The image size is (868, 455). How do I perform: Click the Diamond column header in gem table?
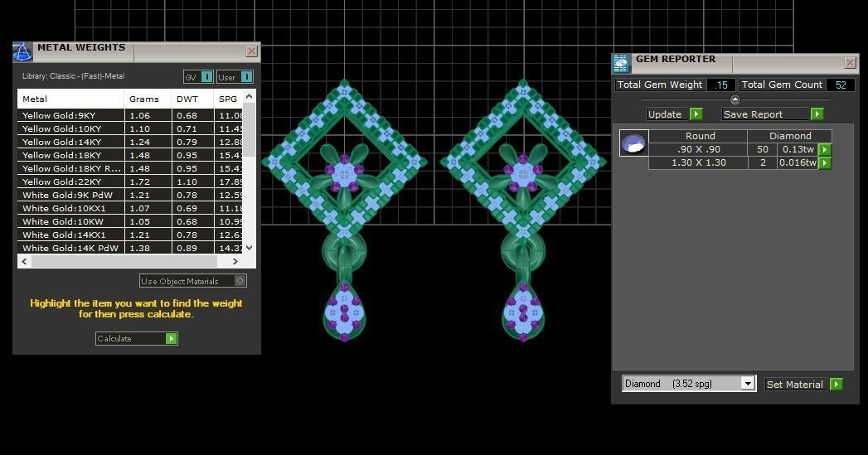pos(790,136)
